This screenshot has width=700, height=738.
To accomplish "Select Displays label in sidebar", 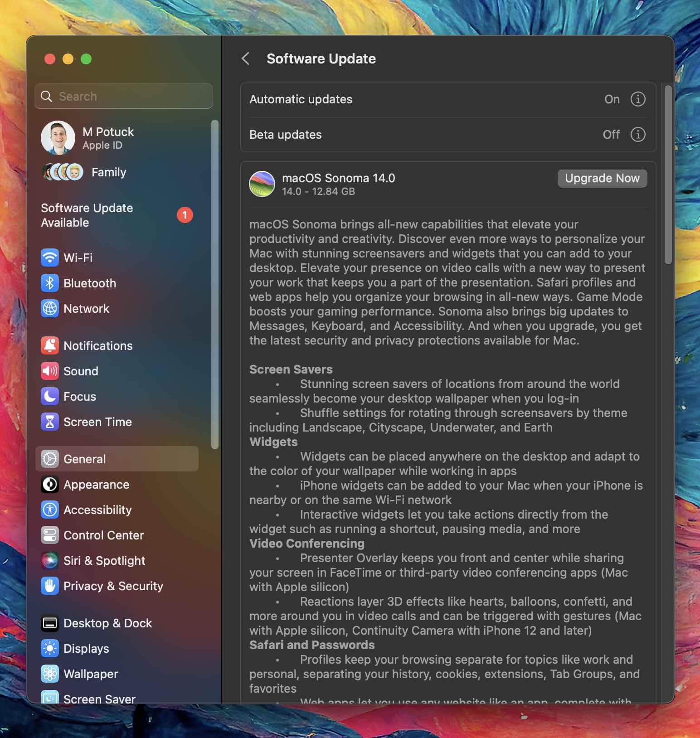I will (x=86, y=648).
